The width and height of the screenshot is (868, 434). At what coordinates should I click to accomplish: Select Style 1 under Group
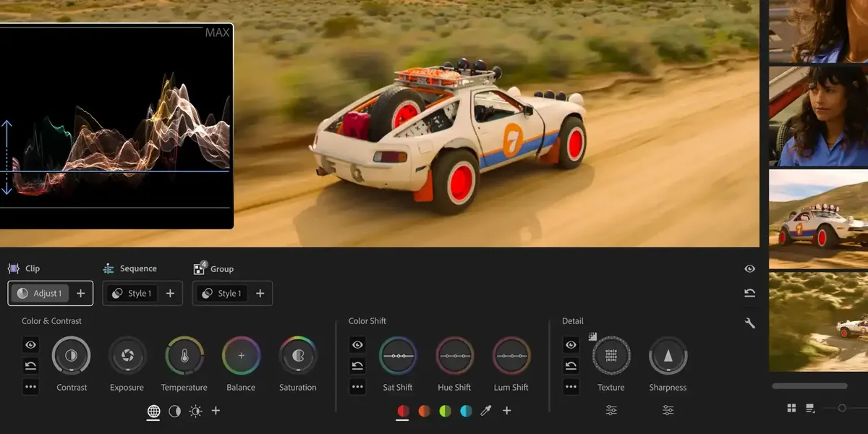[x=221, y=293]
